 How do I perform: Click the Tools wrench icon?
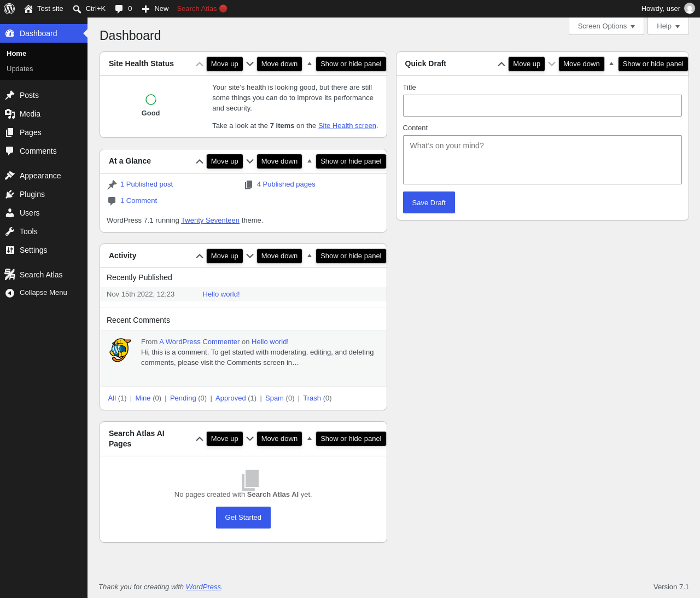[10, 231]
